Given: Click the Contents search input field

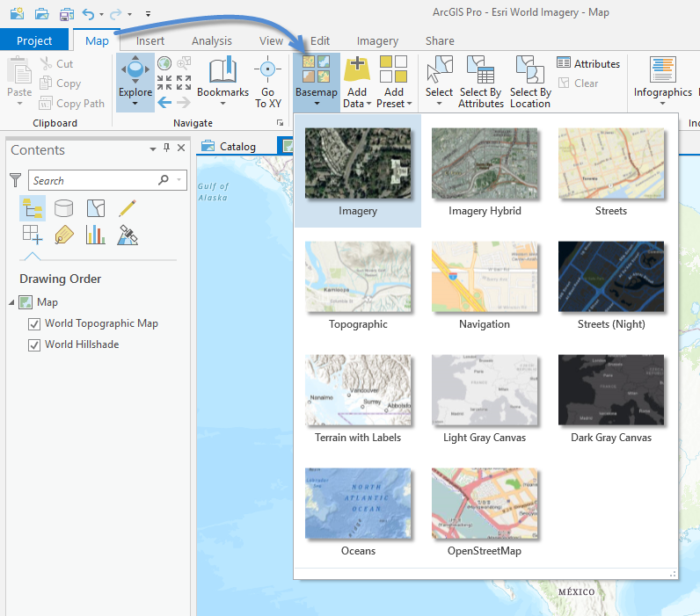Looking at the screenshot, I should [92, 180].
